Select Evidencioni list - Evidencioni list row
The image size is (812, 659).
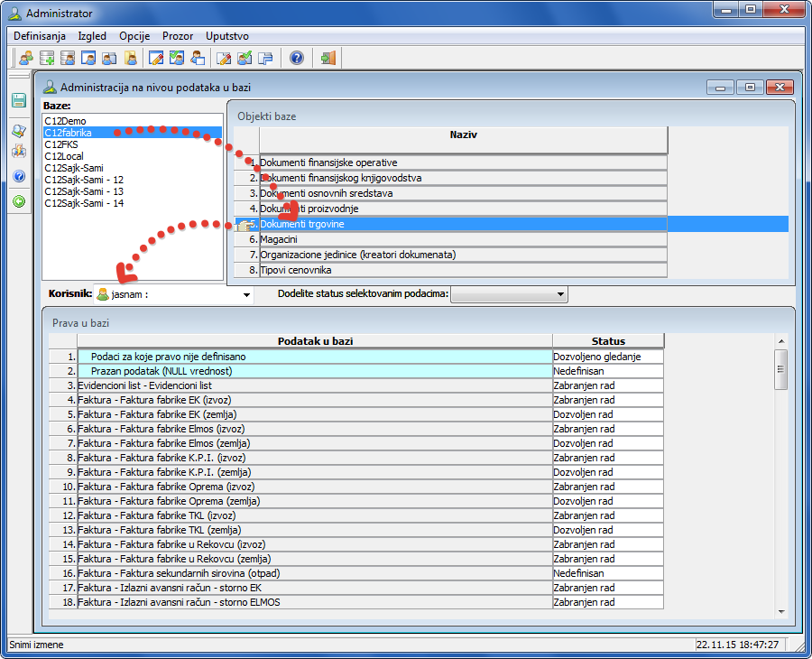click(315, 385)
